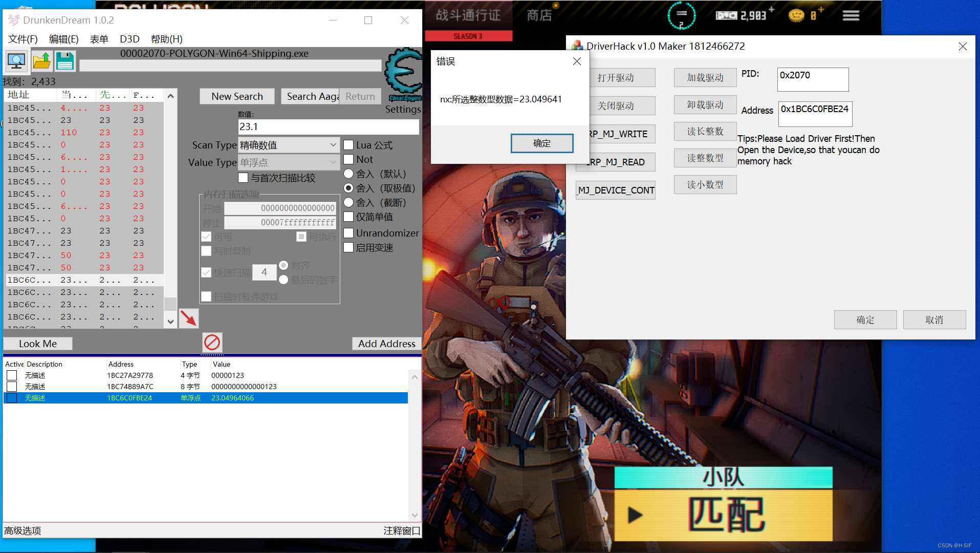Click the results list scroll-down arrow

(170, 322)
